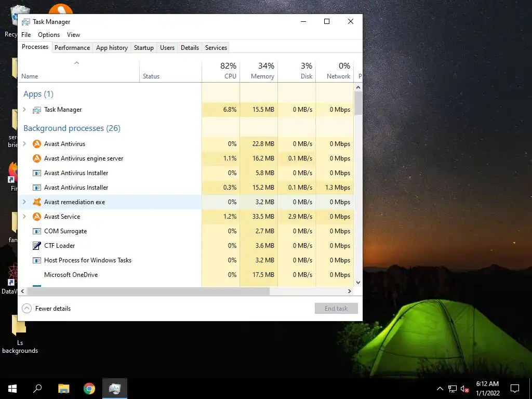Image resolution: width=532 pixels, height=399 pixels.
Task: Switch to the Details tab
Action: 190,48
